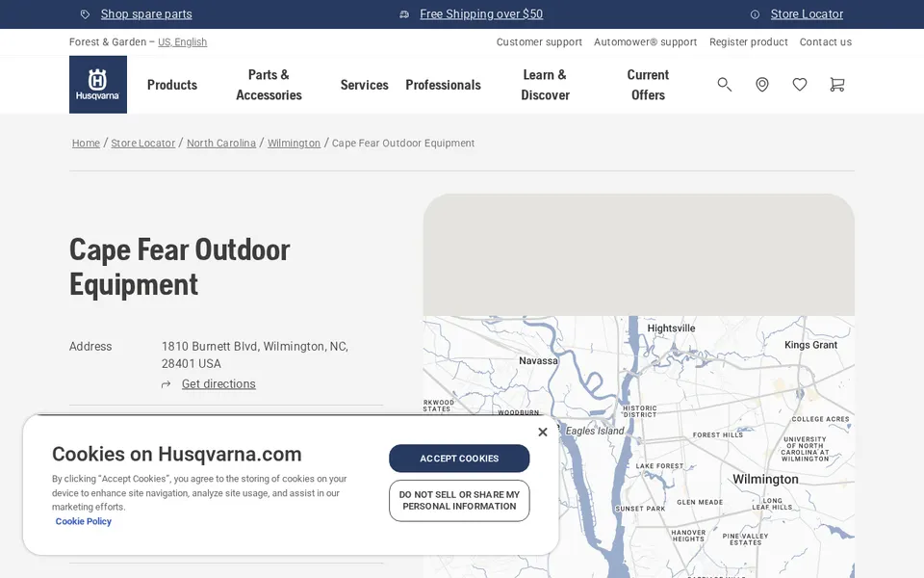Screen dimensions: 924x578
Task: Click the Accept Cookies button
Action: (x=459, y=459)
